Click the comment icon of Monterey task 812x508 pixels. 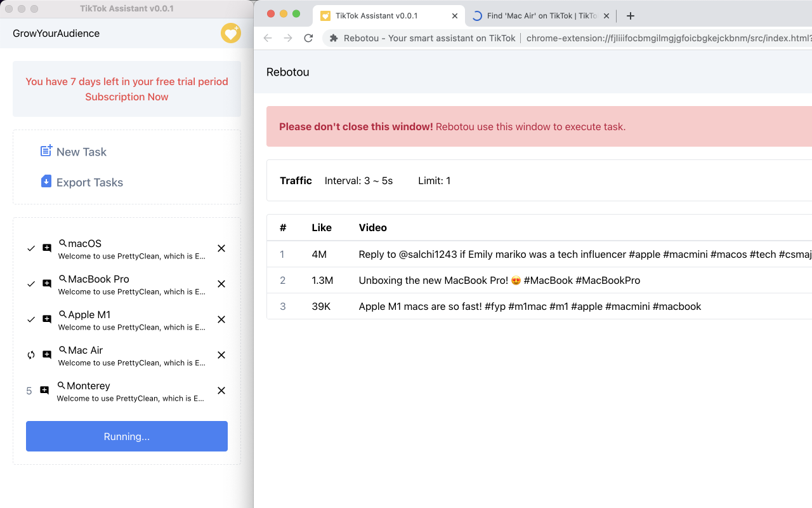pyautogui.click(x=44, y=391)
